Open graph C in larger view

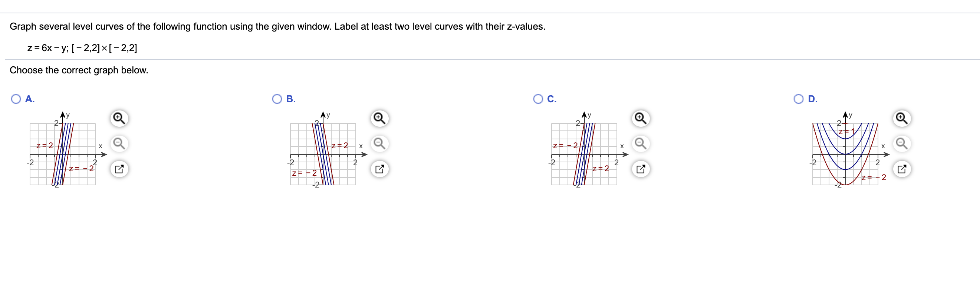pos(641,168)
